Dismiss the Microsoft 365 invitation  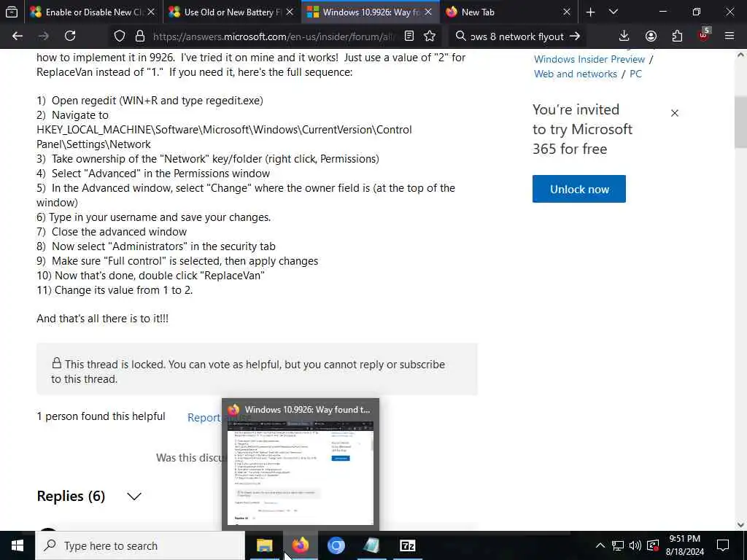point(675,113)
